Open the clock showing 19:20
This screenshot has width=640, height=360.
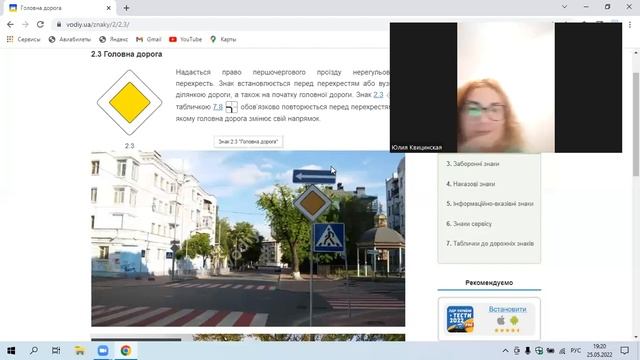point(600,351)
